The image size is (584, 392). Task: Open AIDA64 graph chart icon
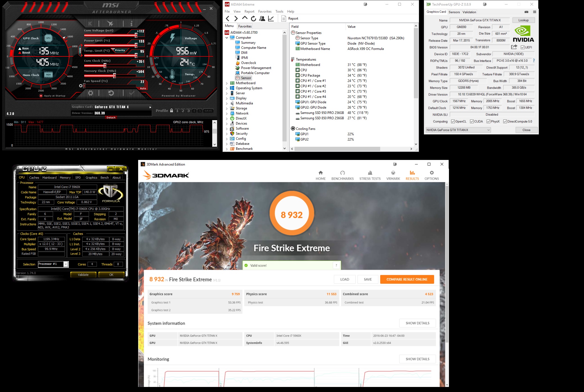(271, 19)
